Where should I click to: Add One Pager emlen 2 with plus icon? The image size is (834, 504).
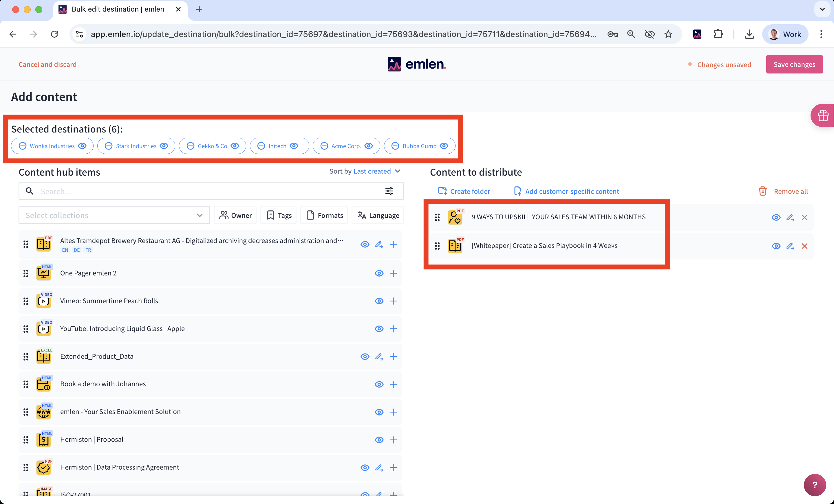[x=393, y=273]
